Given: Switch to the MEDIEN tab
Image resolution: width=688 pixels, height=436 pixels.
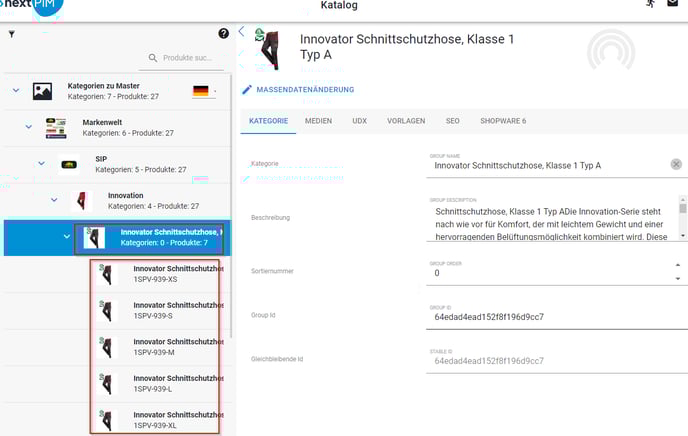Looking at the screenshot, I should [319, 121].
